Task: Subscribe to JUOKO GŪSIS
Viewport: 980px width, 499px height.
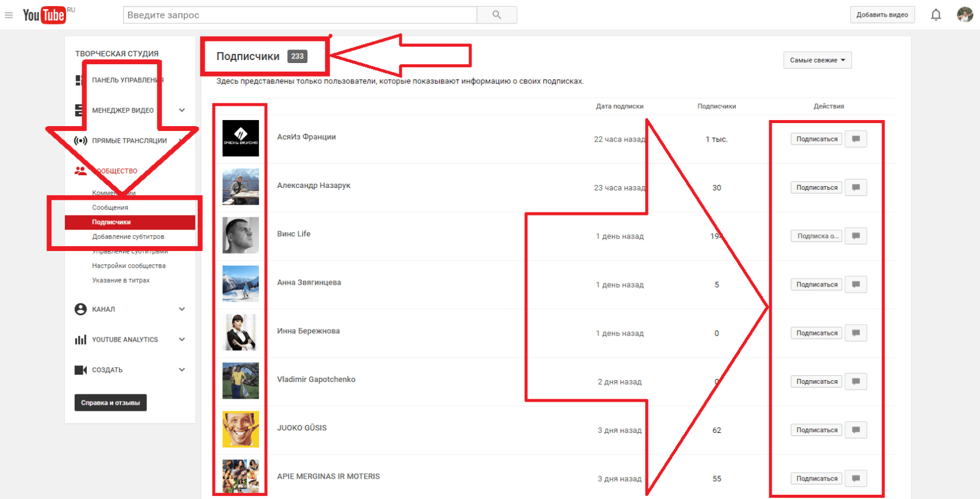Action: click(x=816, y=430)
